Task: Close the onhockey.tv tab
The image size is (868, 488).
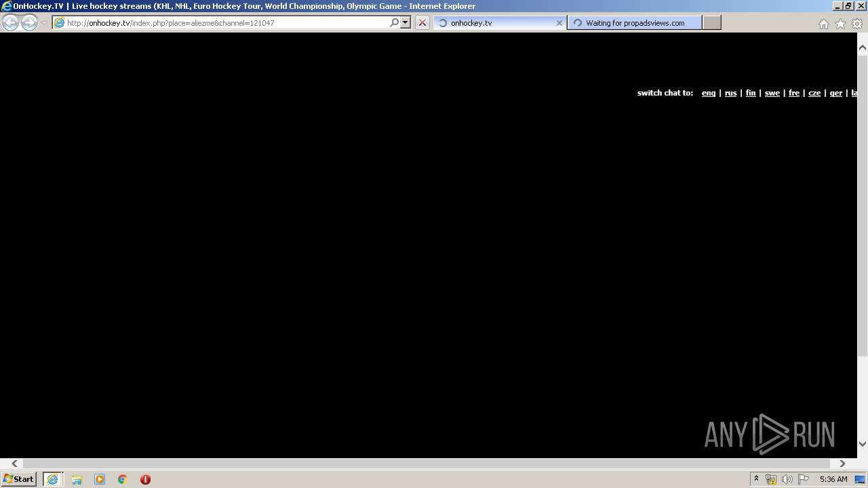Action: (x=559, y=22)
